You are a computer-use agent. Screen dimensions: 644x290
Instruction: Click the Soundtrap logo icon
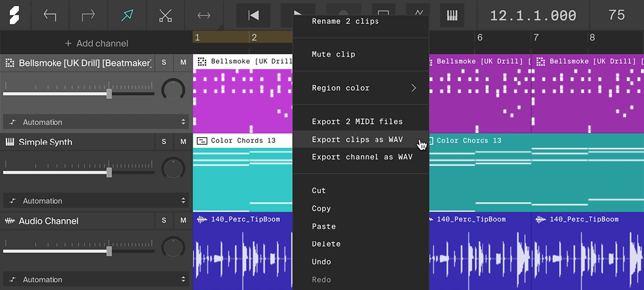[15, 15]
